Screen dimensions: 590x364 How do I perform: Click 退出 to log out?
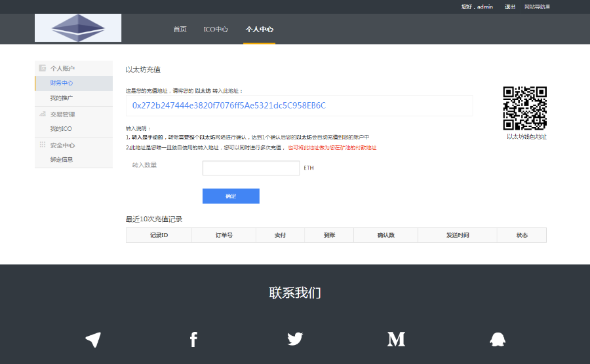coord(510,7)
